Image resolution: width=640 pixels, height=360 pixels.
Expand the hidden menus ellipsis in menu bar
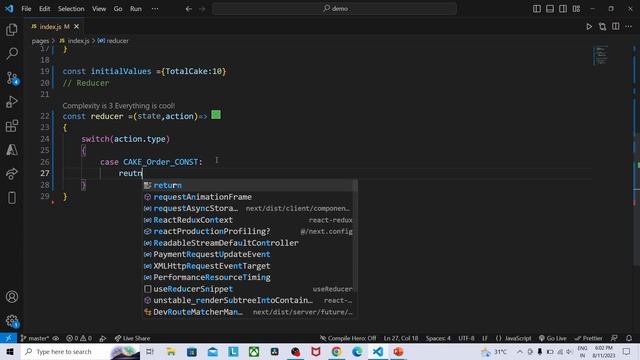point(155,9)
